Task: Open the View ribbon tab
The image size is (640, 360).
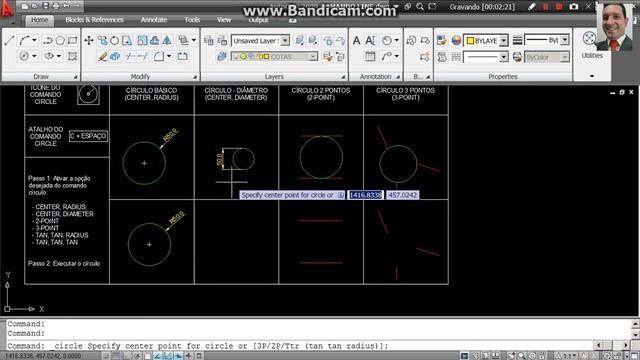Action: [224, 20]
